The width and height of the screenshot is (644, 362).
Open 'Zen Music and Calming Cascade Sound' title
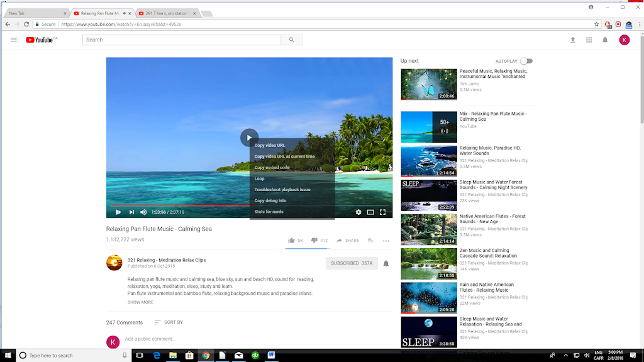488,253
